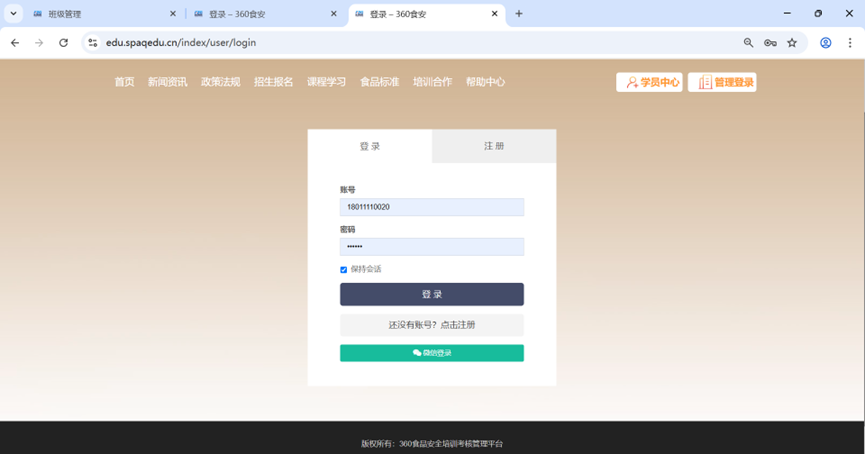The height and width of the screenshot is (454, 865).
Task: Open the zoom magnifier icon in address bar
Action: click(749, 43)
